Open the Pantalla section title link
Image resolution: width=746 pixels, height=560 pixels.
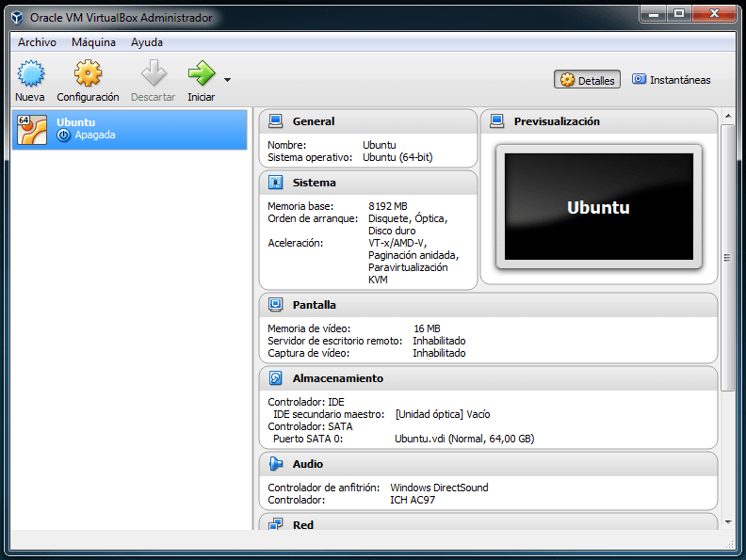[314, 305]
